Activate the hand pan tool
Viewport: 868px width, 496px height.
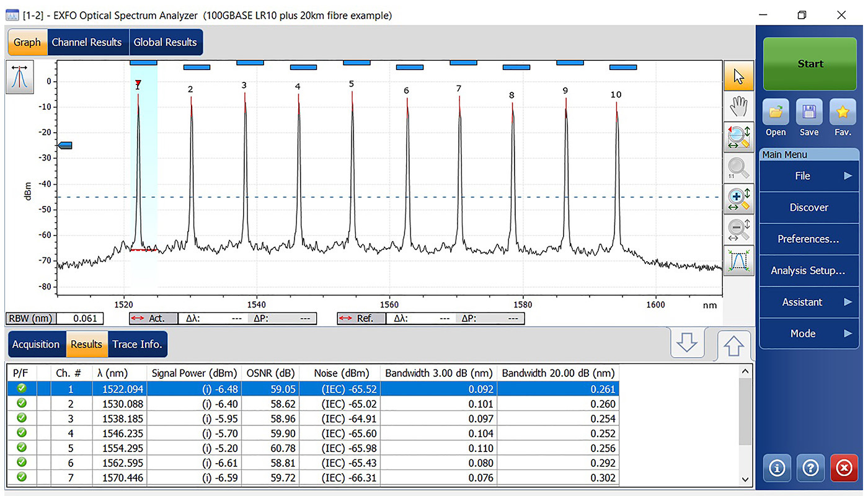pyautogui.click(x=738, y=106)
